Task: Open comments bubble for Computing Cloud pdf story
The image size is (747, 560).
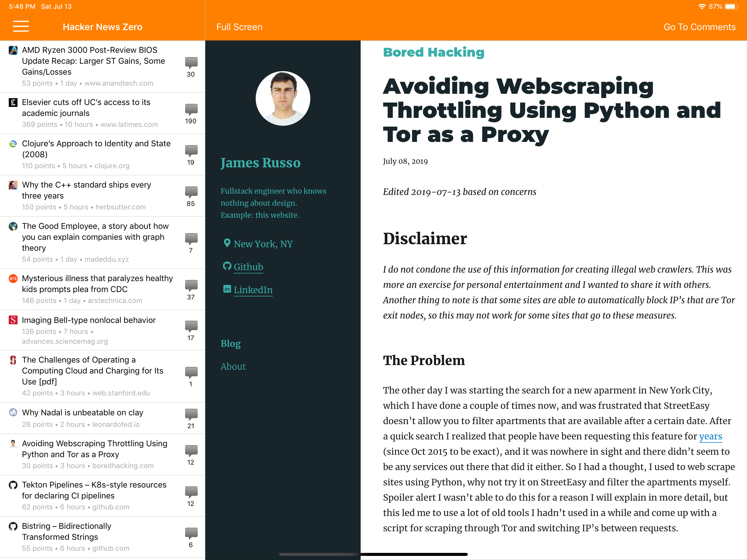Action: click(191, 377)
